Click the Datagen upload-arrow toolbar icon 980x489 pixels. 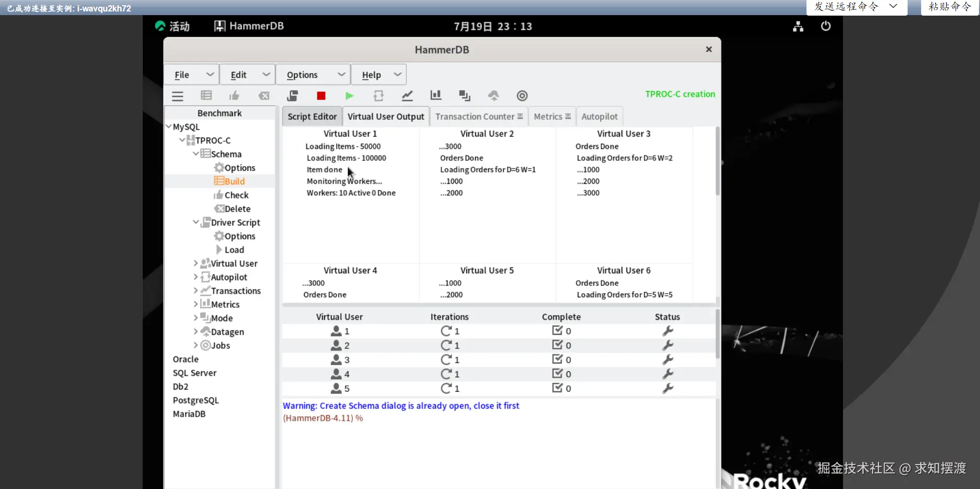pyautogui.click(x=493, y=95)
